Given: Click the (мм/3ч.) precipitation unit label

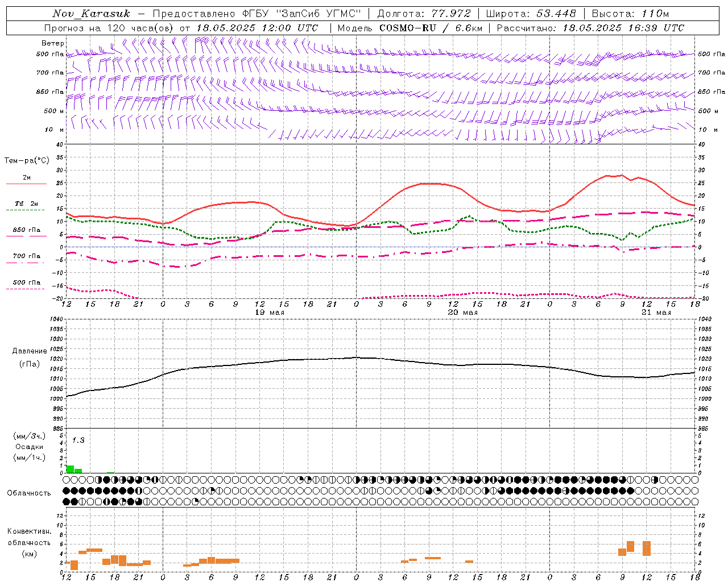Looking at the screenshot, I should 30,436.
